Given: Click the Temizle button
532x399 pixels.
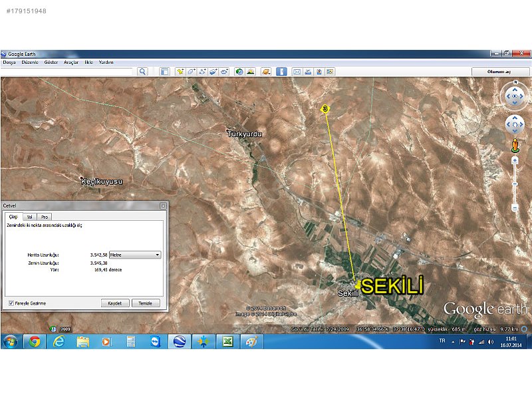Looking at the screenshot, I should coord(146,303).
